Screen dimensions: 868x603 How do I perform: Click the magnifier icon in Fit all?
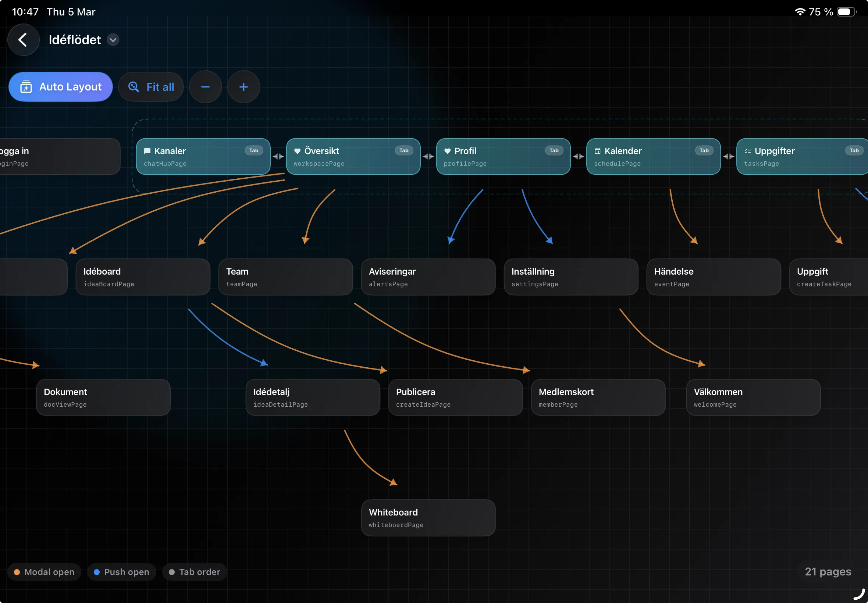[x=133, y=86]
